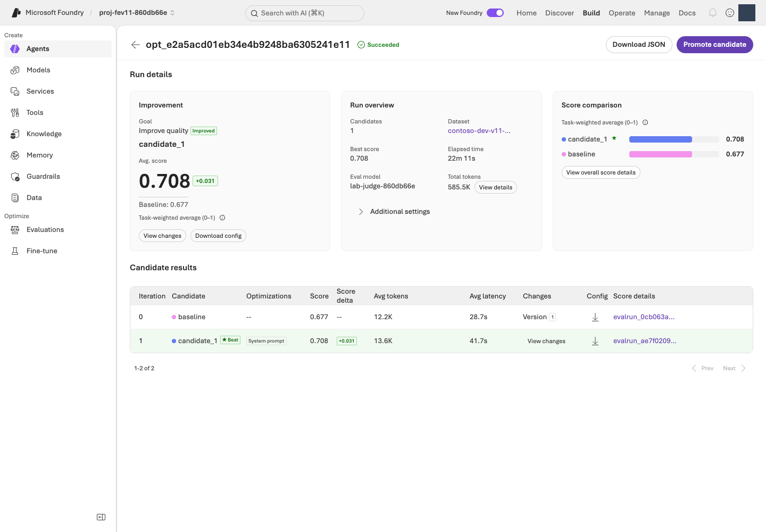Switch to the Operate tab
The height and width of the screenshot is (532, 766).
[x=622, y=13]
